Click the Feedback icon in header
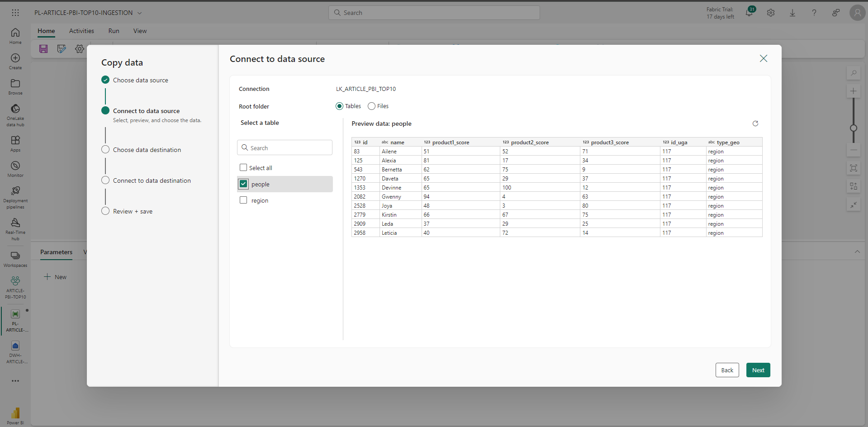Image resolution: width=868 pixels, height=427 pixels. click(x=836, y=13)
